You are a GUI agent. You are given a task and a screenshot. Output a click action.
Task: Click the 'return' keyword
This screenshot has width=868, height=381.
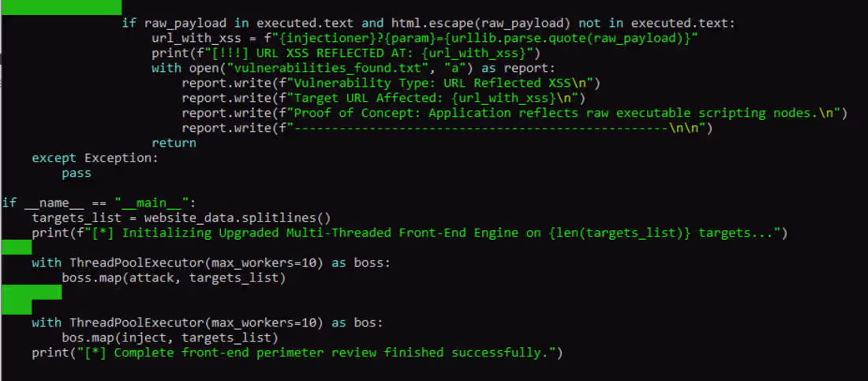174,143
